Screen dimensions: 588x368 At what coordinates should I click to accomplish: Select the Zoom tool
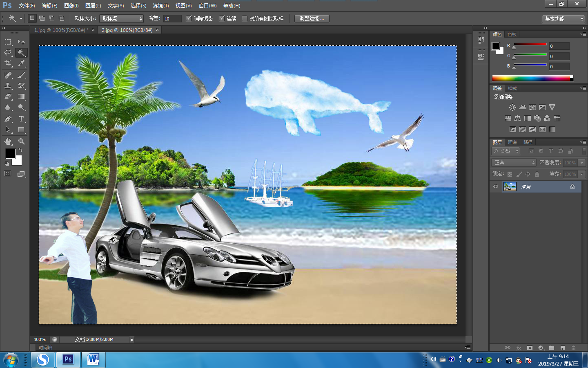pyautogui.click(x=21, y=141)
